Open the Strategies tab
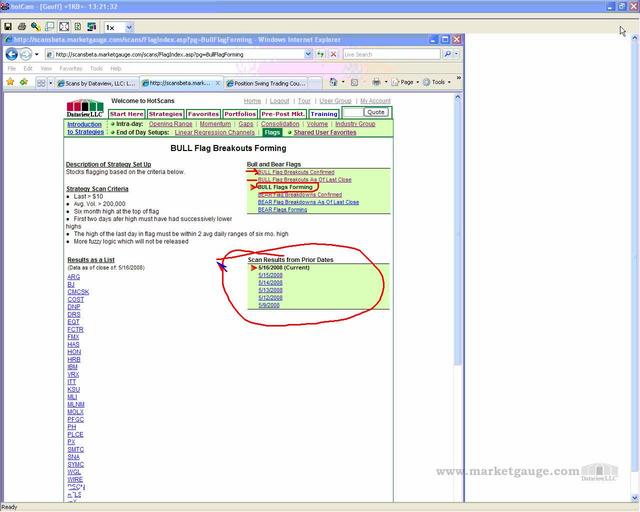This screenshot has height=512, width=640. [165, 114]
